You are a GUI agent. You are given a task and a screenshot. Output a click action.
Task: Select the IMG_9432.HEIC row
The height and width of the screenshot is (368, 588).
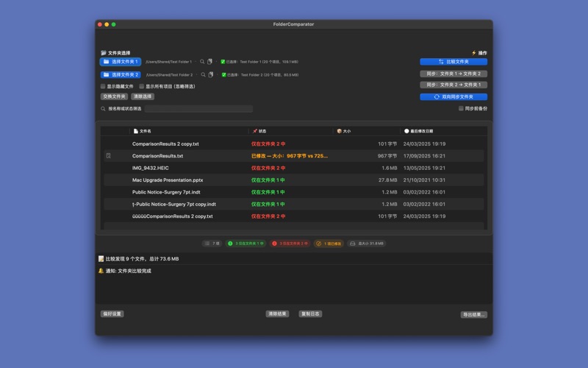(x=294, y=168)
